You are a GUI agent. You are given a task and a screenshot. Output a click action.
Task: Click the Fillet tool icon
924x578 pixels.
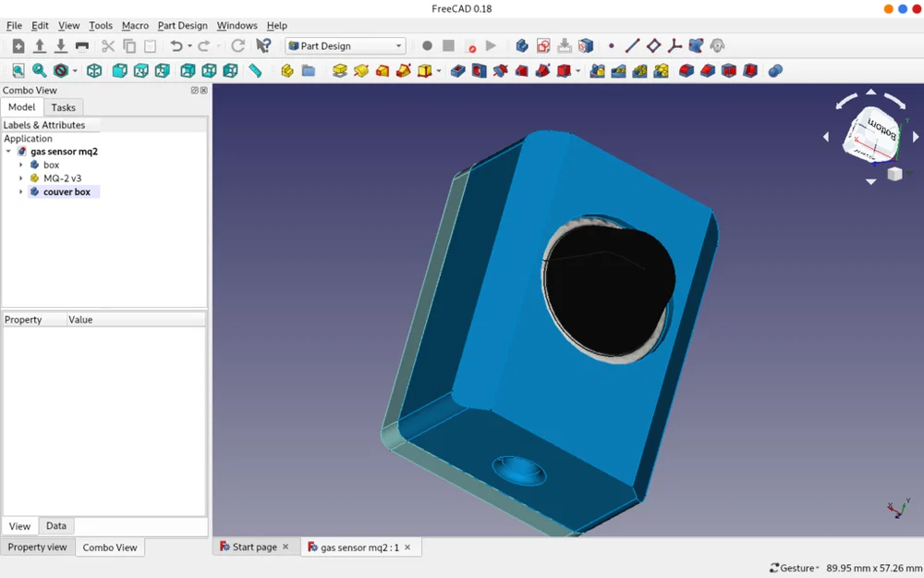click(687, 71)
